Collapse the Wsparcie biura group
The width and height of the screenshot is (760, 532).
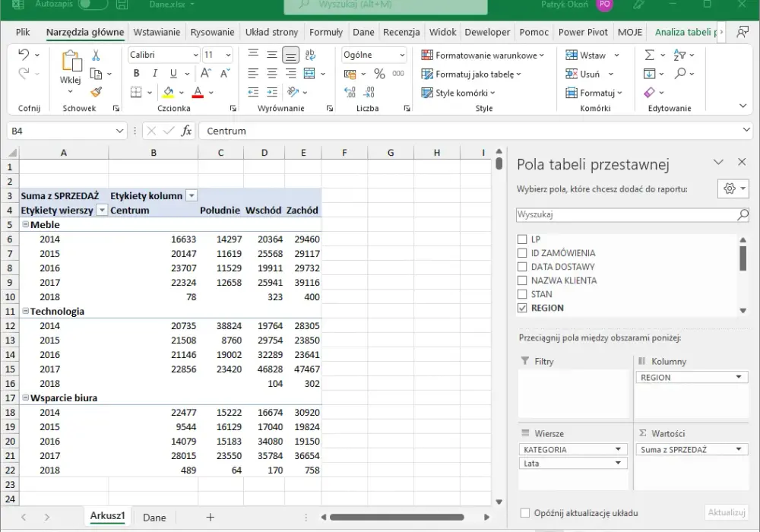pos(26,397)
